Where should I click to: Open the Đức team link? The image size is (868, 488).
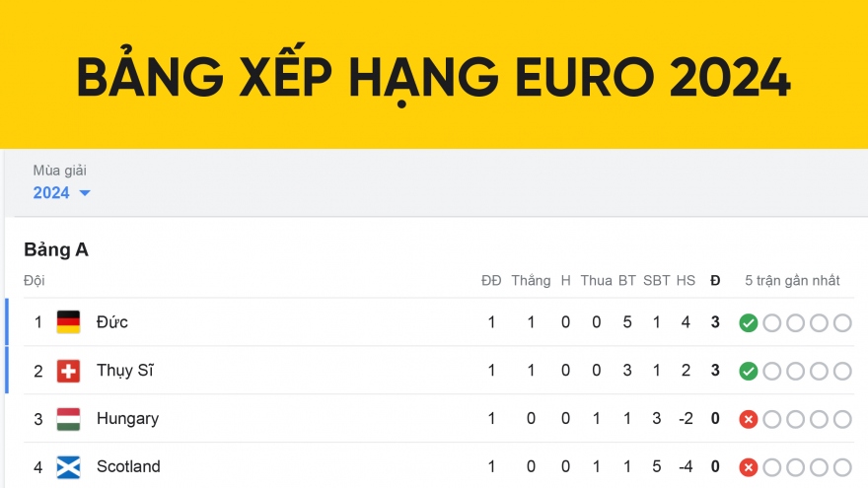click(112, 322)
